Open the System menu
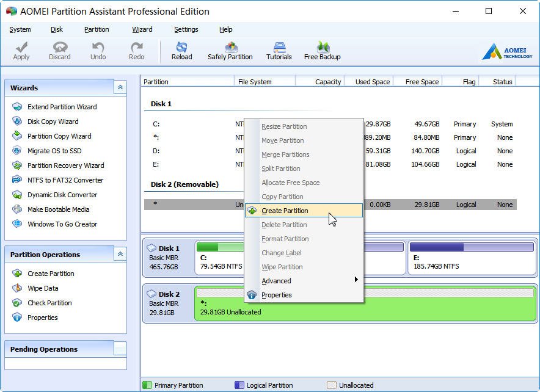 pyautogui.click(x=20, y=29)
